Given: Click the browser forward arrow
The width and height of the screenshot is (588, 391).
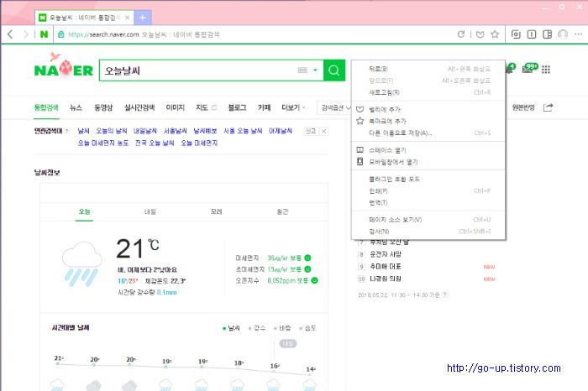Looking at the screenshot, I should click(25, 34).
